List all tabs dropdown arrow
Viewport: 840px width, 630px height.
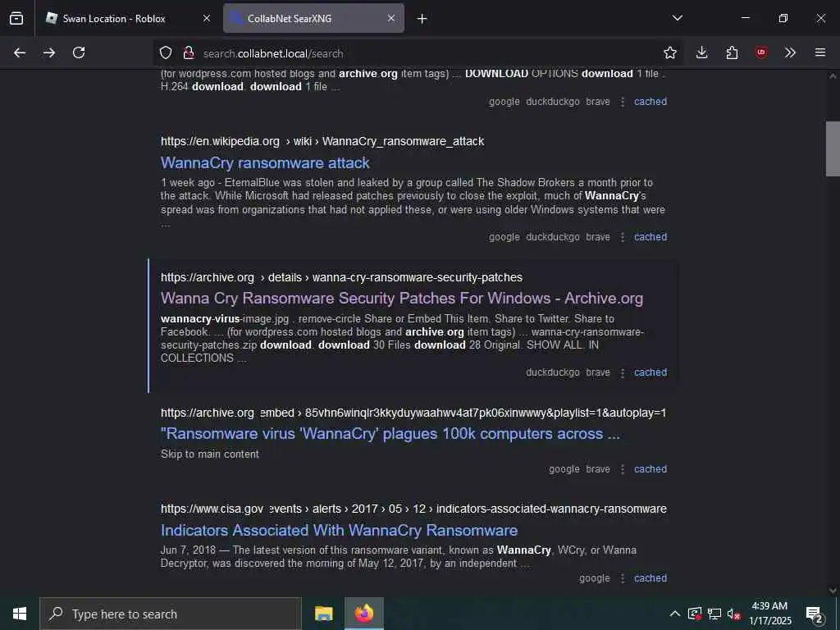point(678,18)
